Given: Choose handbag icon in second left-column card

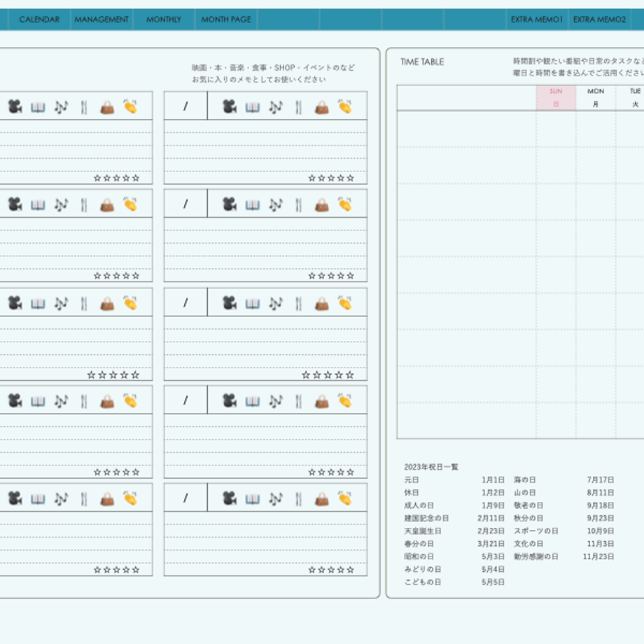Looking at the screenshot, I should [107, 204].
